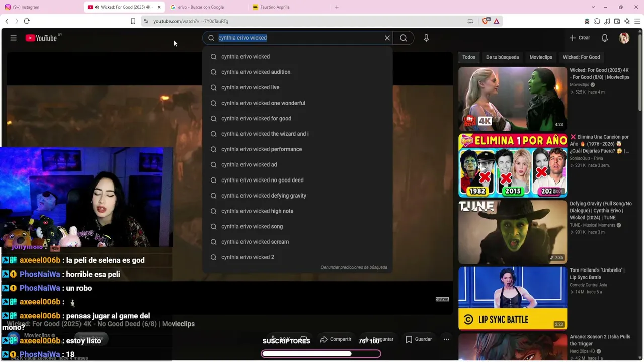Select suggestion 'cynthia erivo wicked audition'

pyautogui.click(x=297, y=72)
